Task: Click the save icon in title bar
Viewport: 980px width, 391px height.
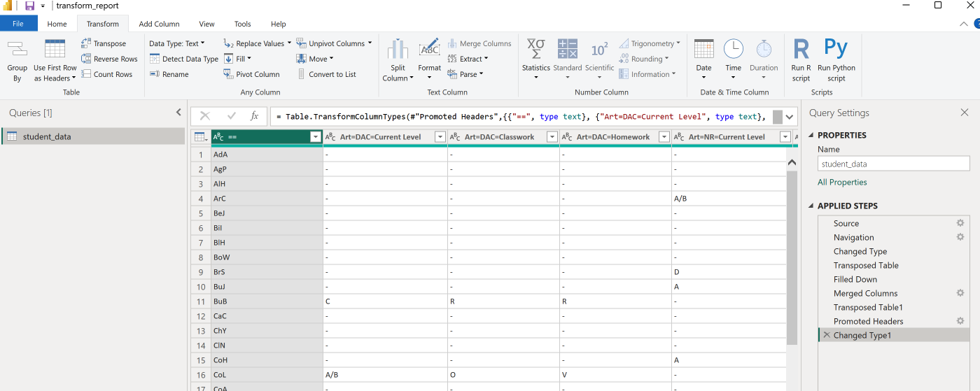Action: pos(29,6)
